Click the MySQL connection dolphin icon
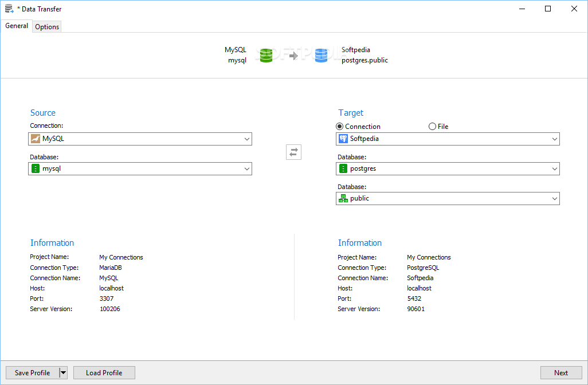 tap(36, 139)
